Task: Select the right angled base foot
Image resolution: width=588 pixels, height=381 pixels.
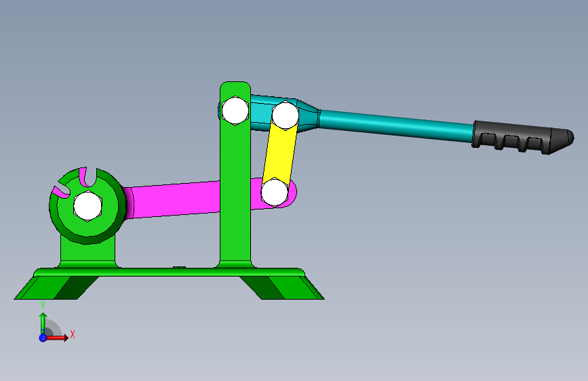Action: [x=282, y=288]
